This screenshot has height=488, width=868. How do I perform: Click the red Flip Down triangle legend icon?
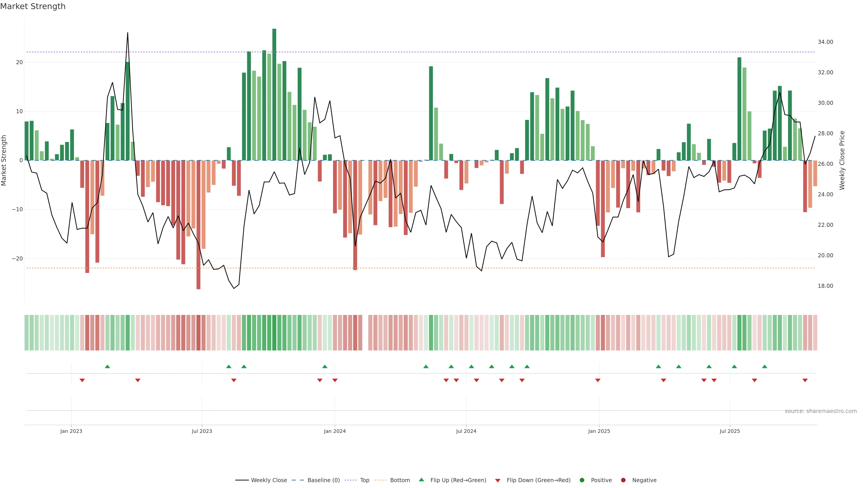point(498,481)
